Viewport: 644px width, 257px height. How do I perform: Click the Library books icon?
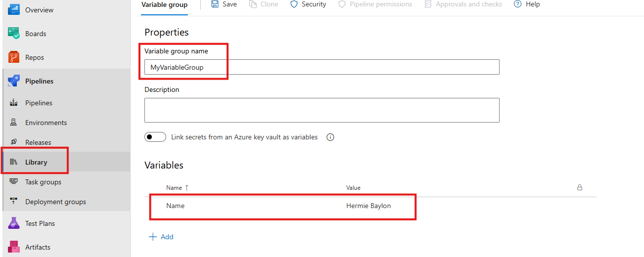[14, 162]
